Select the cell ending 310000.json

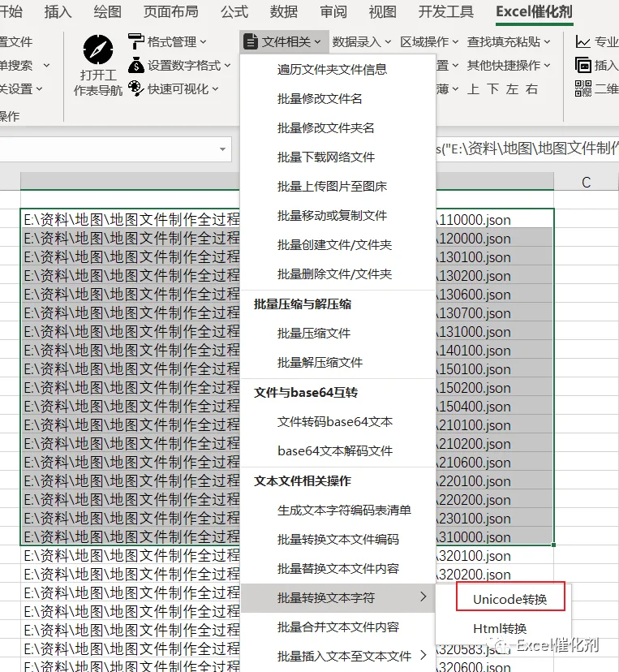pyautogui.click(x=287, y=537)
